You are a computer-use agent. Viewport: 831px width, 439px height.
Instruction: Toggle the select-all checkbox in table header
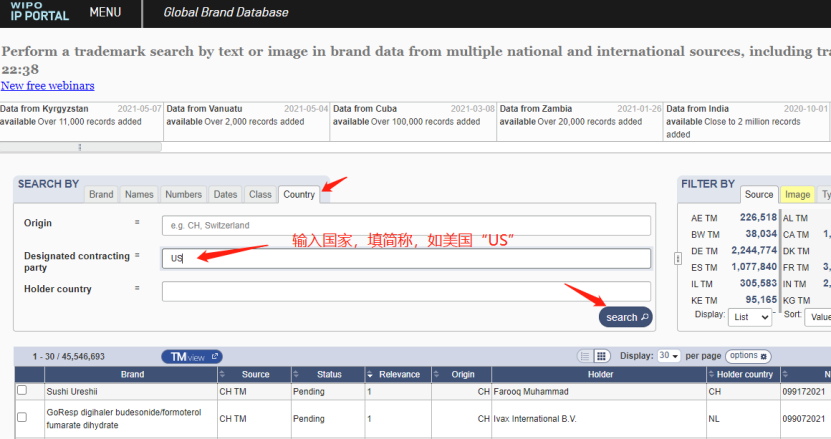click(x=22, y=374)
